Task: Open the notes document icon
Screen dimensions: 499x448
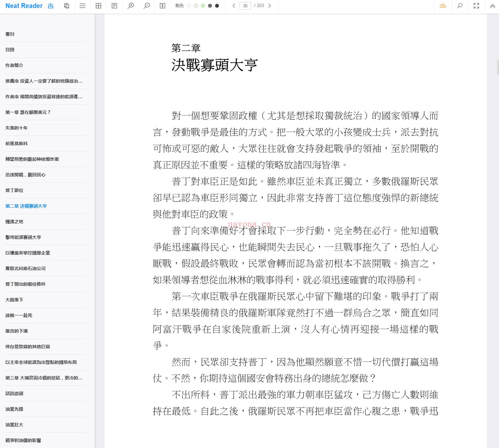Action: click(x=114, y=6)
